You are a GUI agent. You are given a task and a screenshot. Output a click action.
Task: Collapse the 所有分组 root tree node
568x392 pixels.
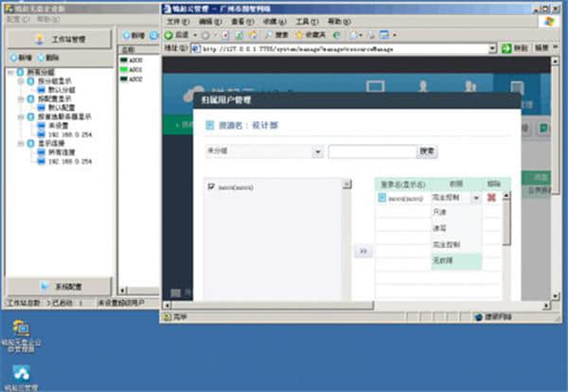tap(10, 72)
